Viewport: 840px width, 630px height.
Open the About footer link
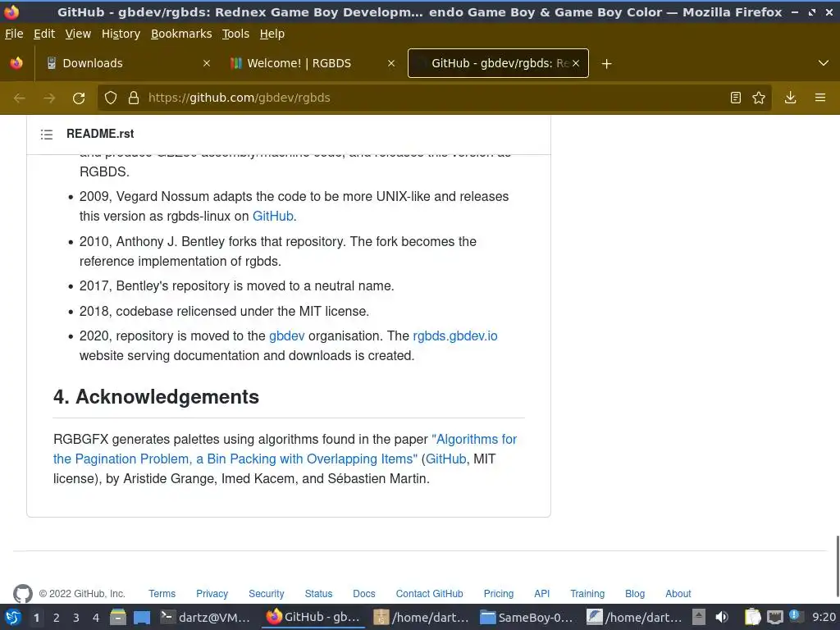[x=678, y=594]
